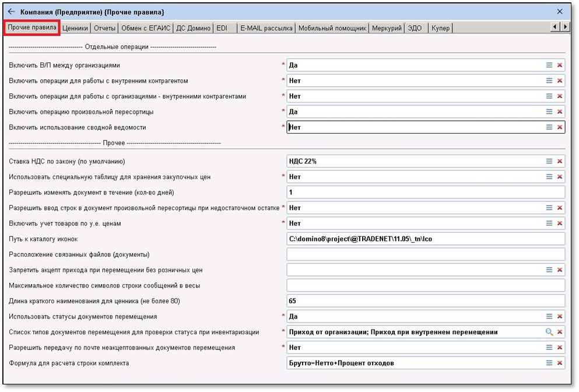Open list for 'Ставка НДС по закону' field
Screen dimensions: 579x392
(x=549, y=161)
